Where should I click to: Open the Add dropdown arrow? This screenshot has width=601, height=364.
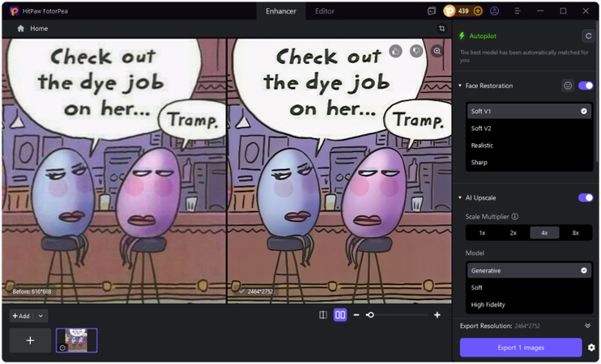(x=40, y=316)
